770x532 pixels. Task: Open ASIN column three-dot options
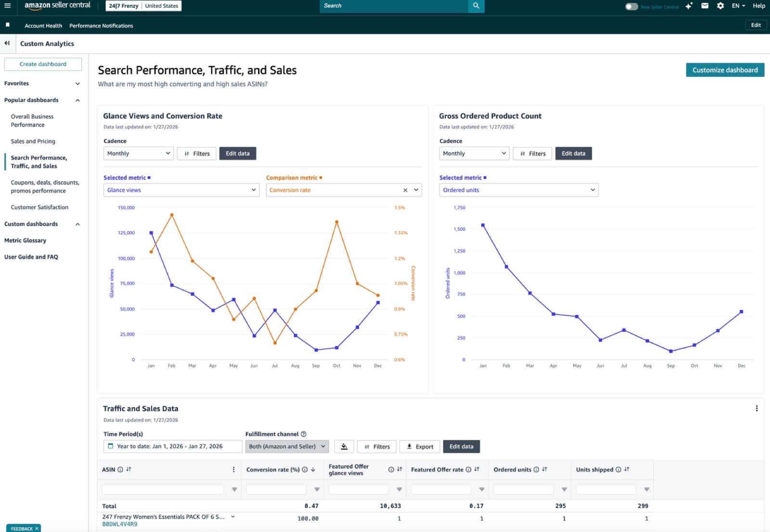point(234,469)
